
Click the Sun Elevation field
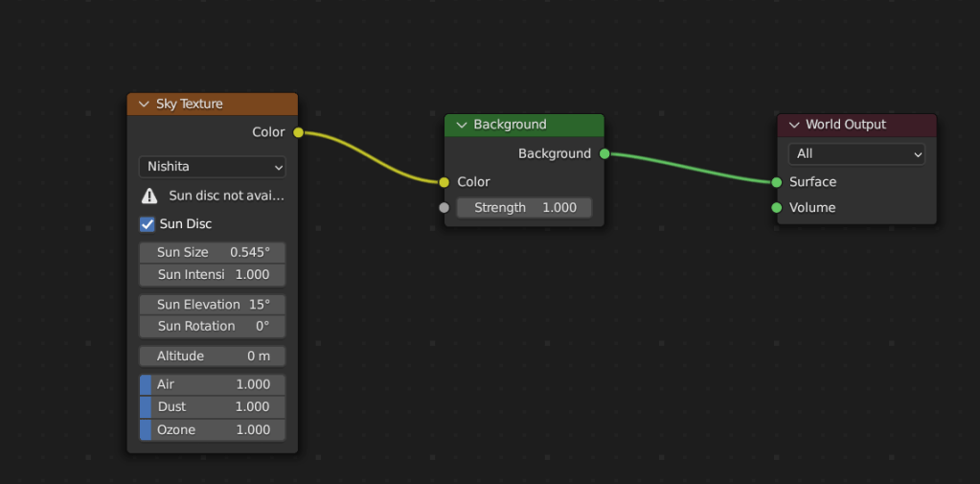click(212, 304)
